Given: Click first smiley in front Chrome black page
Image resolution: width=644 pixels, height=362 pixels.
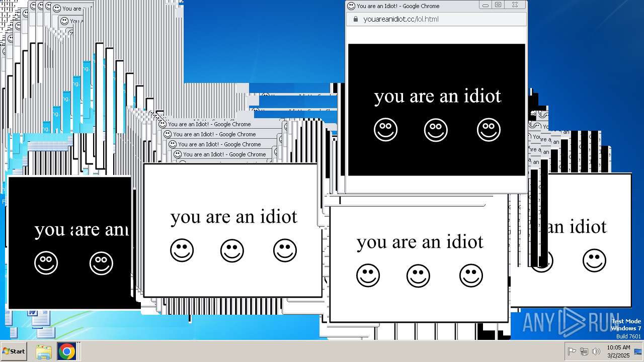Looking at the screenshot, I should 385,130.
